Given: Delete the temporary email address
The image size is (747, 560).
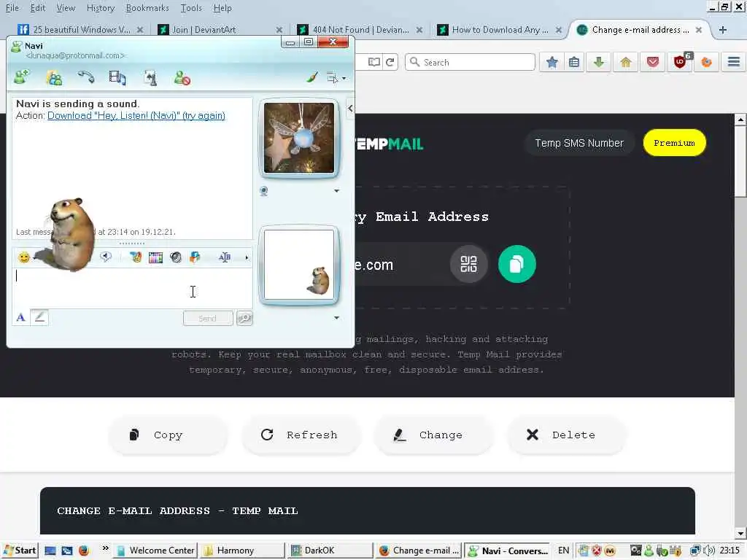Looking at the screenshot, I should coord(566,435).
